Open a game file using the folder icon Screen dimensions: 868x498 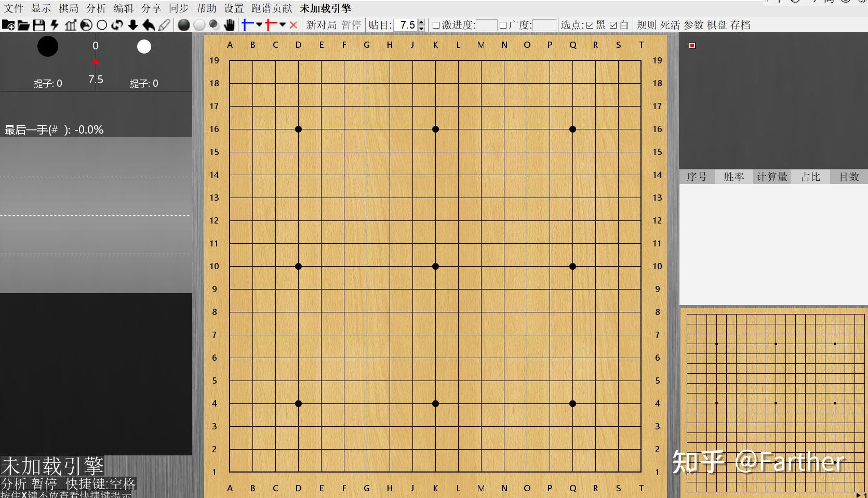pyautogui.click(x=24, y=25)
